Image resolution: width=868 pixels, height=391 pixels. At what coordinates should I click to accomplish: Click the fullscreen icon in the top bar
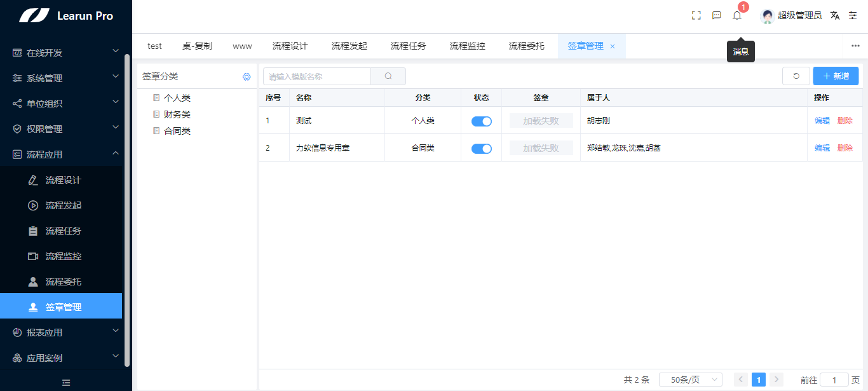pyautogui.click(x=696, y=15)
